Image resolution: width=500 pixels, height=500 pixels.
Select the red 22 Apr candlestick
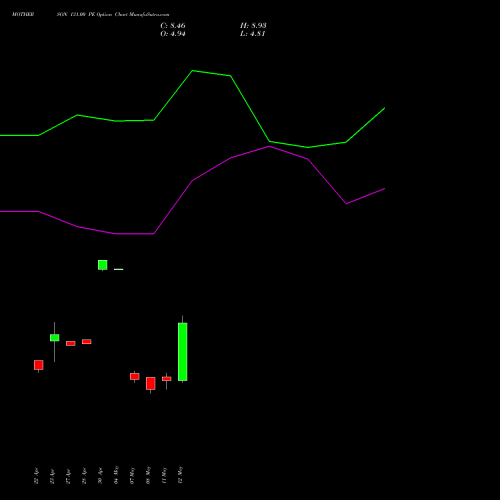(x=39, y=365)
